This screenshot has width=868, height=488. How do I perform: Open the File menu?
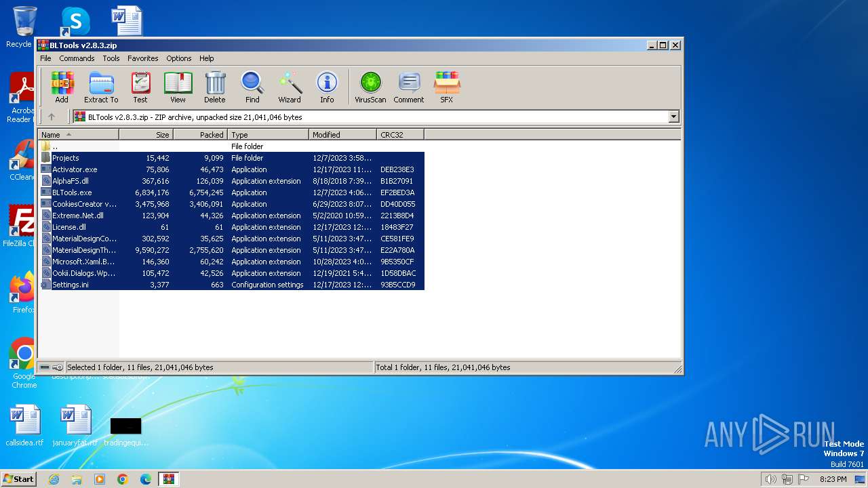click(x=45, y=58)
